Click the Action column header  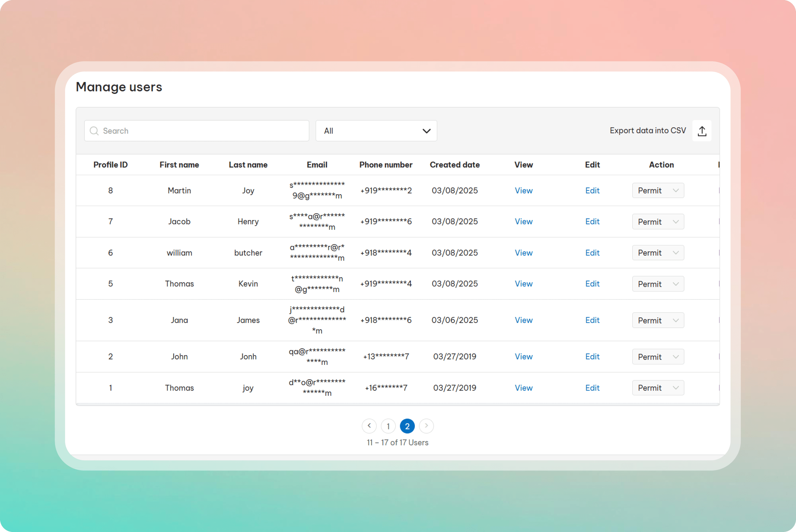[661, 164]
